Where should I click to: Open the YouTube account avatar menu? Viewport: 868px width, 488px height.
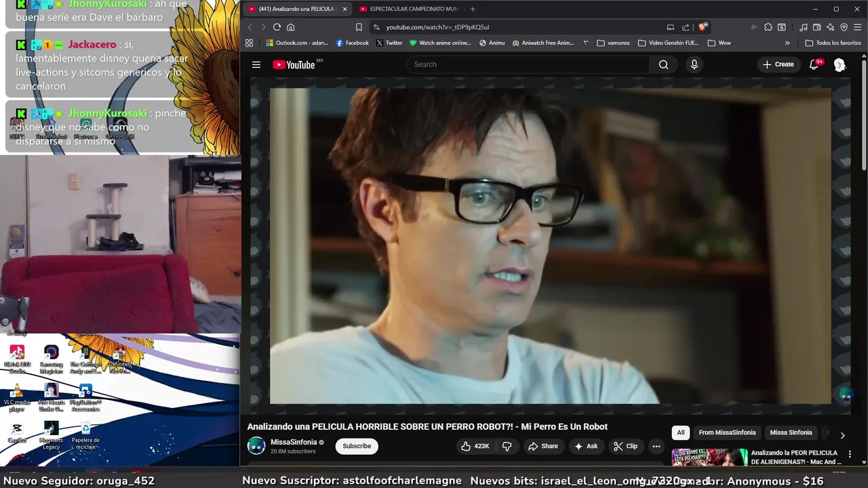pos(840,64)
